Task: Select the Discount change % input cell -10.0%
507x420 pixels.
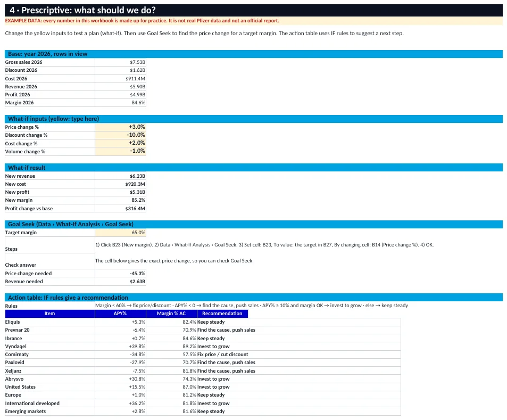Action: [120, 135]
